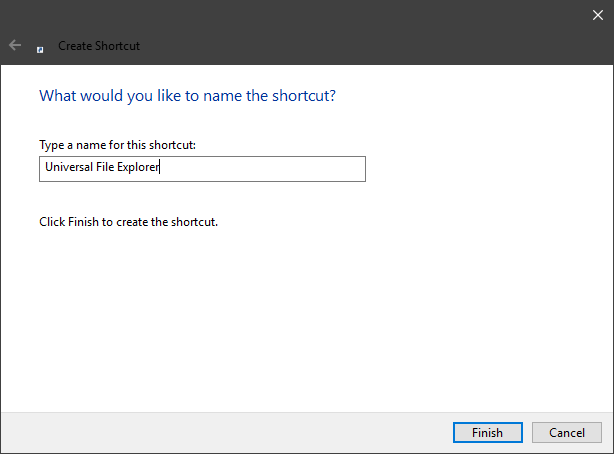
Task: Click the shortcut icon beside Create Shortcut title
Action: coord(40,47)
